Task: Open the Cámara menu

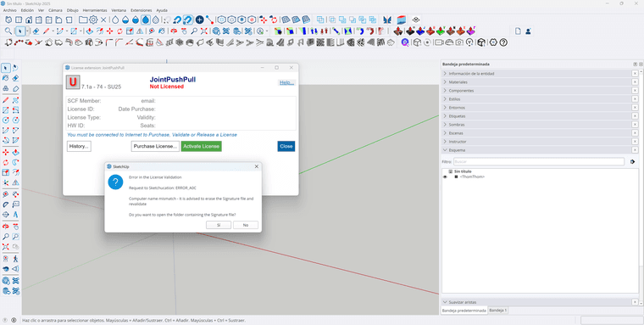Action: (55, 10)
